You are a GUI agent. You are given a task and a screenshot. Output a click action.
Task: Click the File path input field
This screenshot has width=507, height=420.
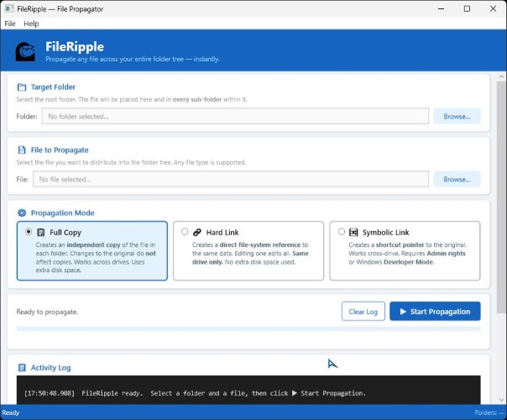pyautogui.click(x=231, y=179)
